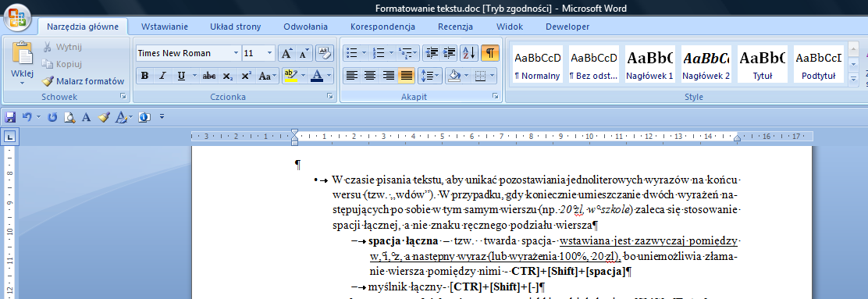Redo the action with the circular arrow icon
Image resolution: width=868 pixels, height=299 pixels.
click(x=52, y=117)
